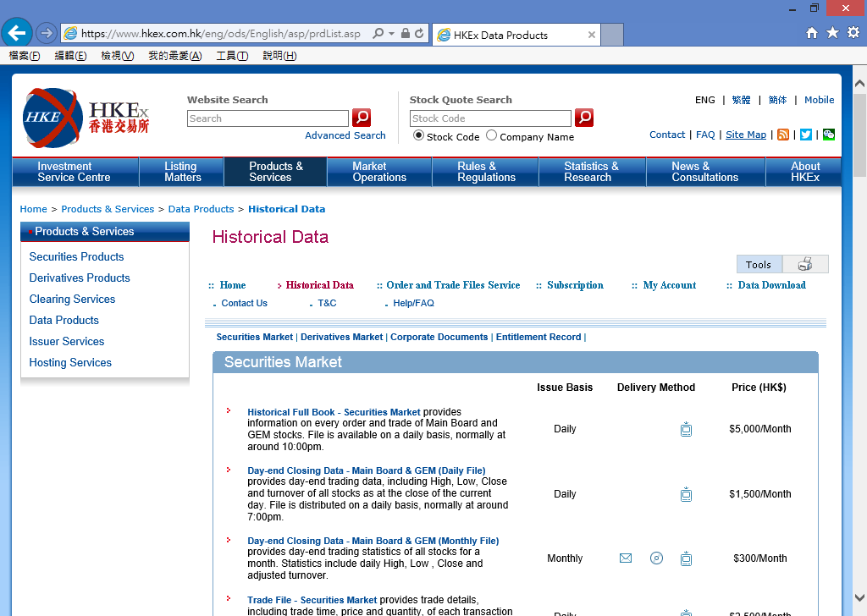The height and width of the screenshot is (616, 867).
Task: Click Data Products in breadcrumb trail
Action: pos(201,209)
